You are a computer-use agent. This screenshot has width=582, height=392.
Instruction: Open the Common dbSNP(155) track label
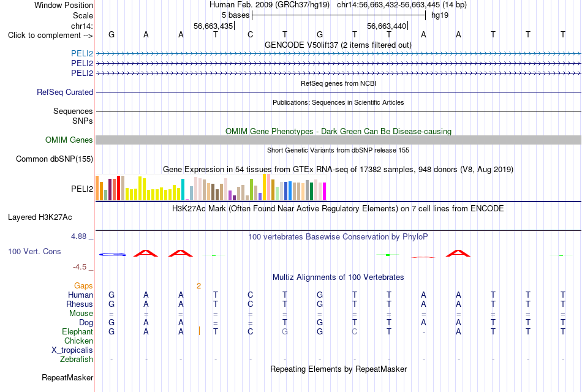coord(55,159)
